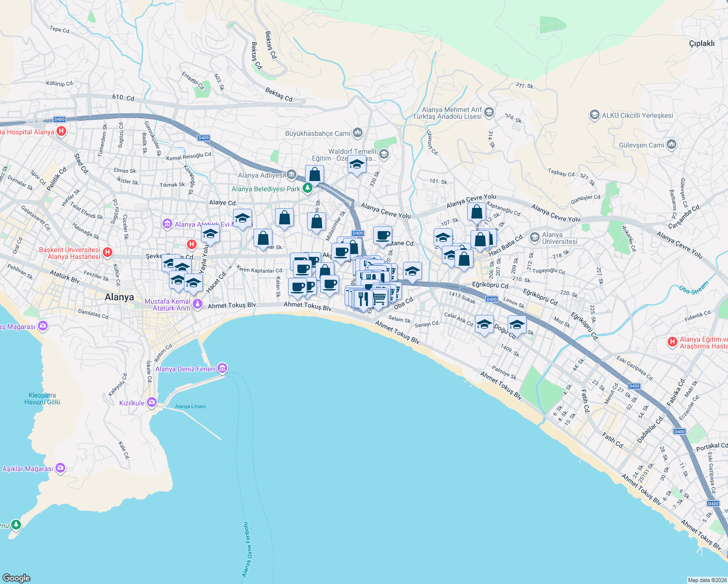Click the Damlataş Mağarası camera icon at left edge
Screen dimensions: 728x584
pos(43,326)
